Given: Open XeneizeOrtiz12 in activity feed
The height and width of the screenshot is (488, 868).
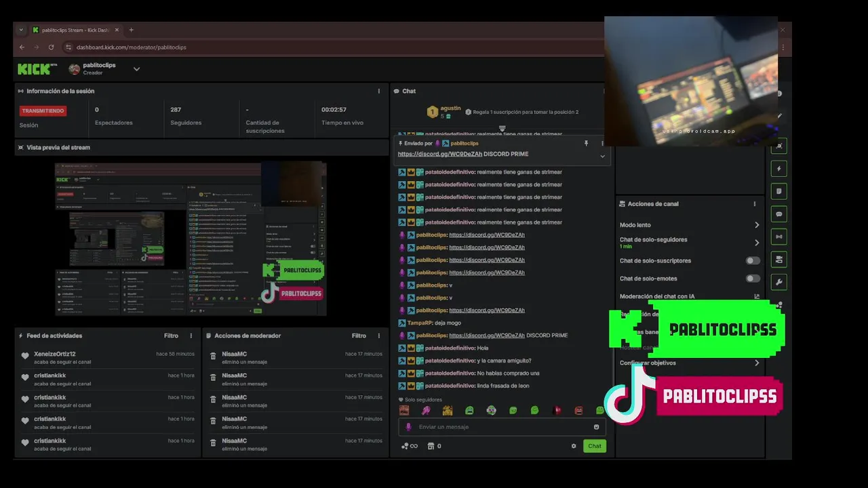Looking at the screenshot, I should 55,354.
